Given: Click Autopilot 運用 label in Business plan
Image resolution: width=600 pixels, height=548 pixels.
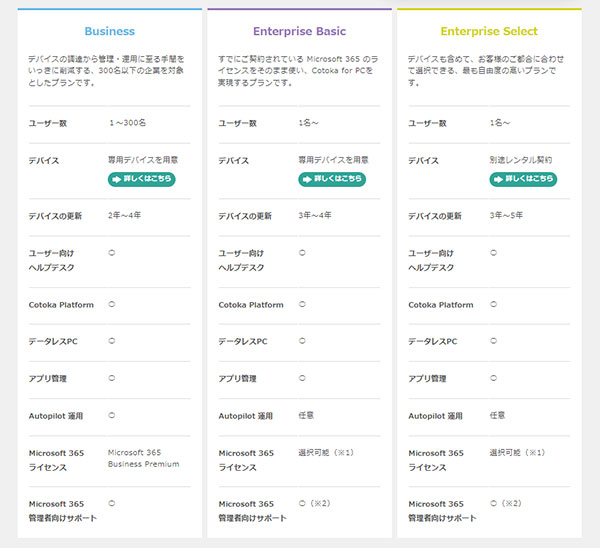Looking at the screenshot, I should click(x=56, y=416).
